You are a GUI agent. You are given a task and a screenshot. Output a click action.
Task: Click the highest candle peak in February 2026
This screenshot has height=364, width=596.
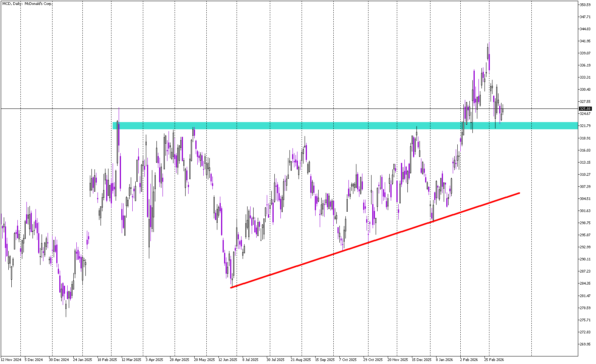488,44
